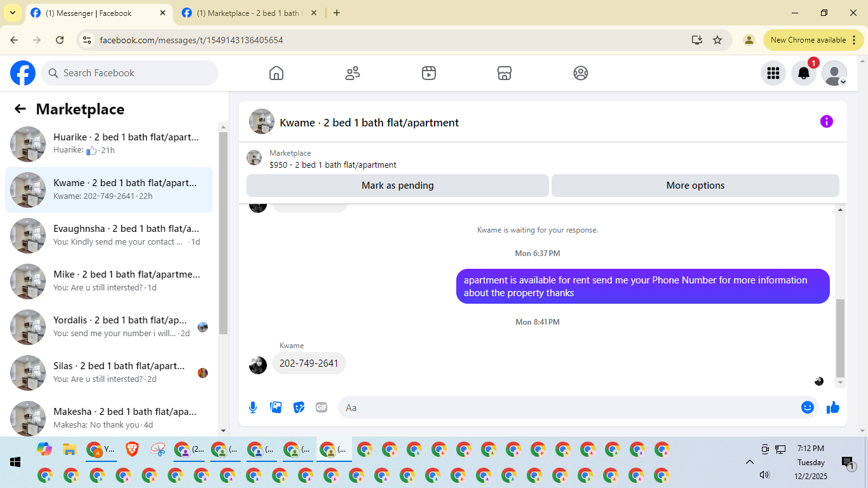The height and width of the screenshot is (488, 868).
Task: Click the $950 listing link under Marketplace
Action: click(x=333, y=165)
